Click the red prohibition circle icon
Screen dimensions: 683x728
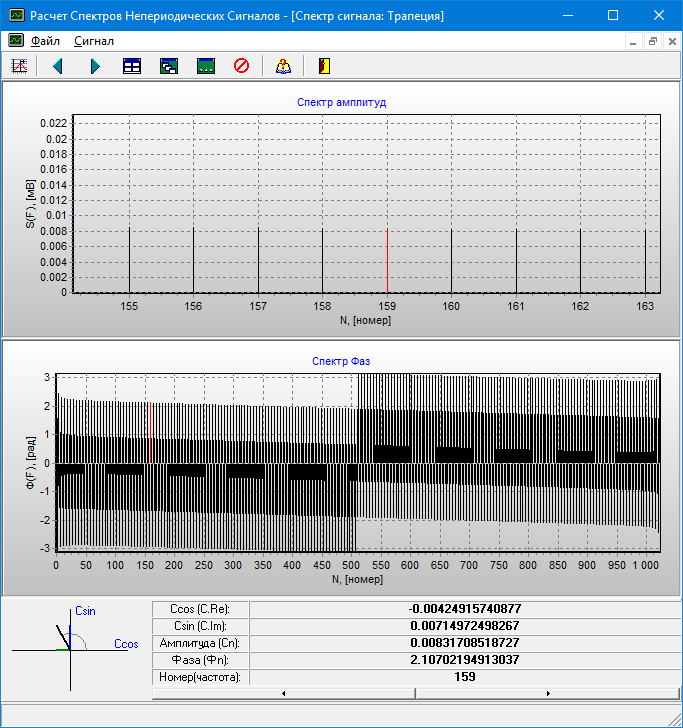click(241, 66)
